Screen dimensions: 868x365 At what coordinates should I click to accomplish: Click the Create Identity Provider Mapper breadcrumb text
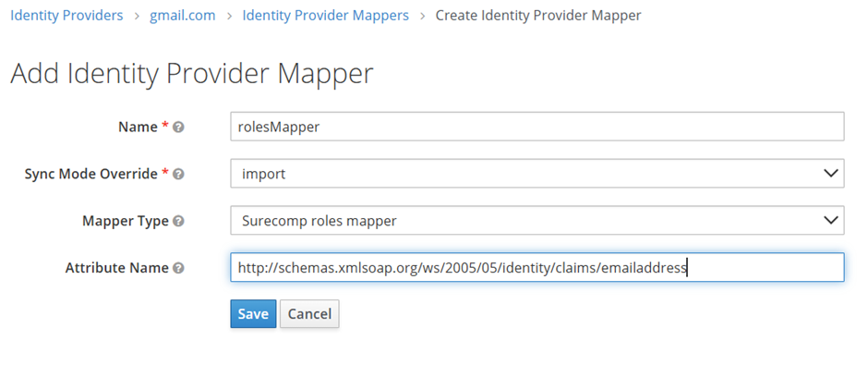(x=538, y=15)
